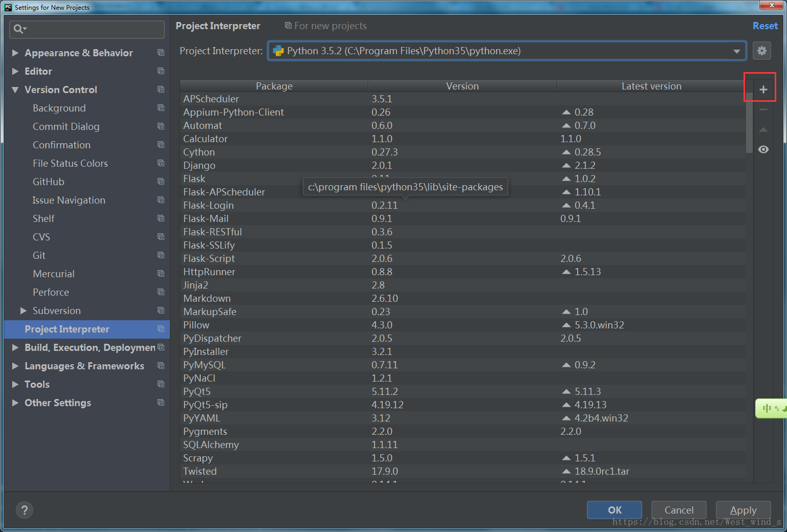The image size is (787, 532).
Task: Select Mercurial settings item
Action: tap(54, 274)
